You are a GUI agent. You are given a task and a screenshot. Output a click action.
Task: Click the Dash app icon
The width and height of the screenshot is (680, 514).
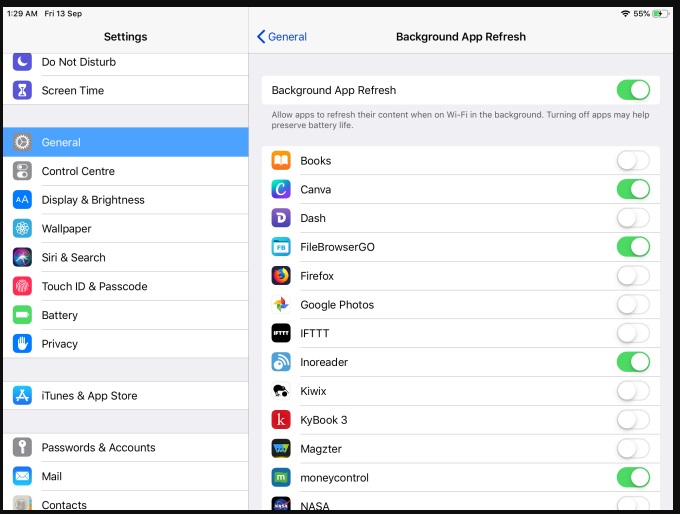281,218
